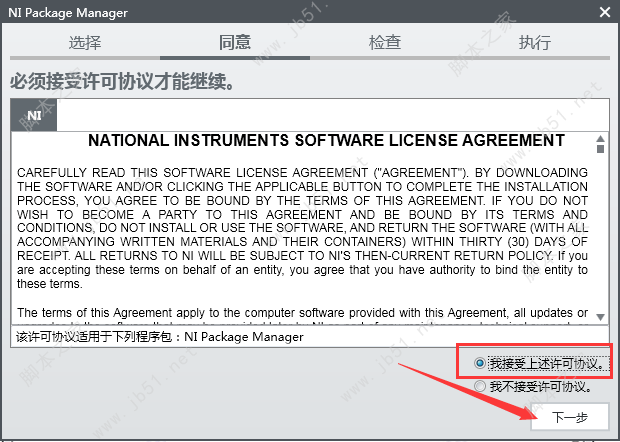Open the 同意 step tab
The width and height of the screenshot is (620, 442).
point(235,42)
